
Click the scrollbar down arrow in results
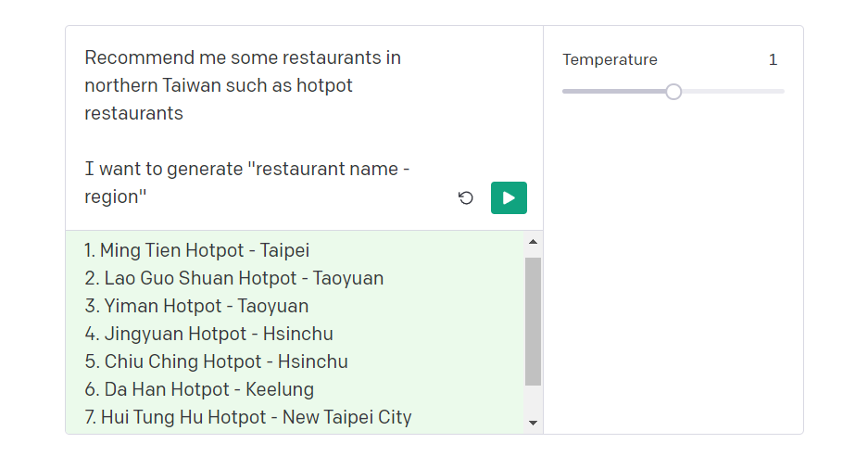click(533, 422)
